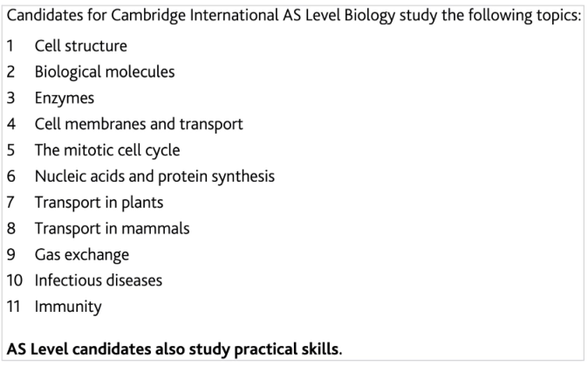The width and height of the screenshot is (588, 366).
Task: Click on 'Transport in mammals' entry
Action: click(x=113, y=228)
